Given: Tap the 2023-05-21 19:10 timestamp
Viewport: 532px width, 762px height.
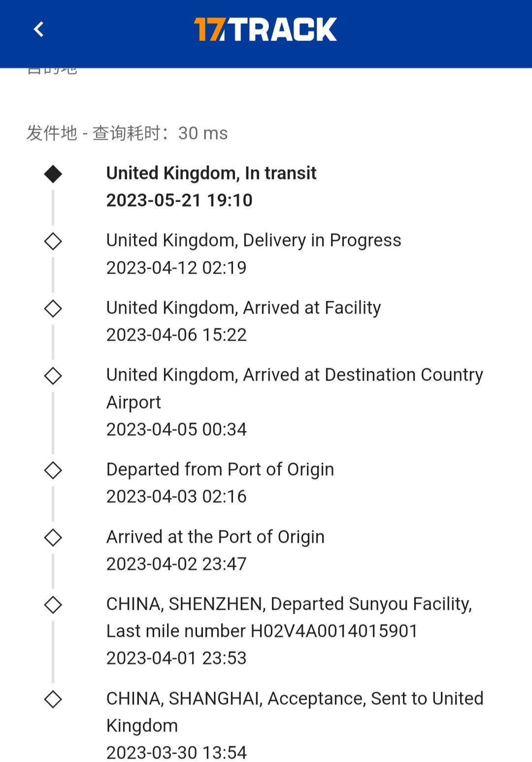Looking at the screenshot, I should coord(179,200).
